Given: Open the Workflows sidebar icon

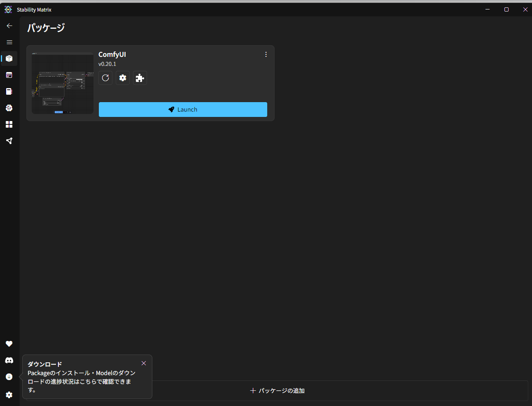Looking at the screenshot, I should pos(9,141).
